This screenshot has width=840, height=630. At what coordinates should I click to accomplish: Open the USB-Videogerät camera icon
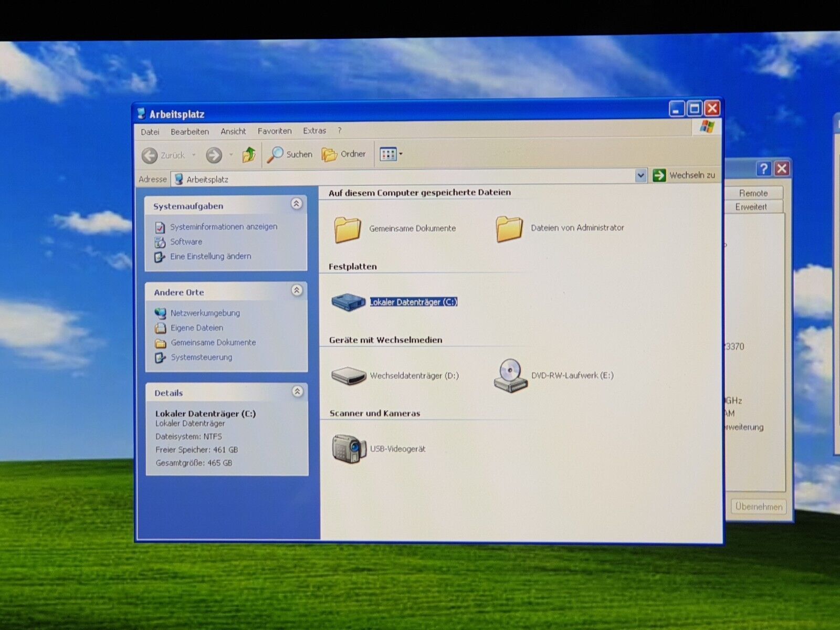[348, 449]
